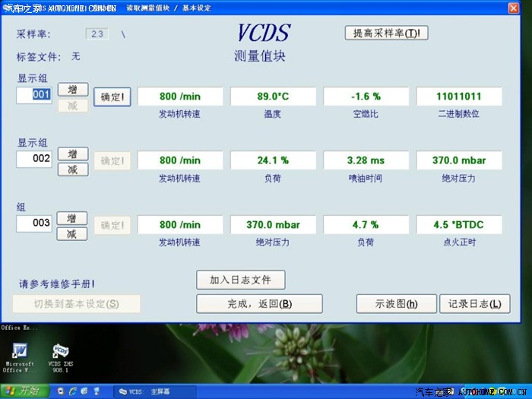
Task: Click 完成, 返回 button
Action: [259, 304]
